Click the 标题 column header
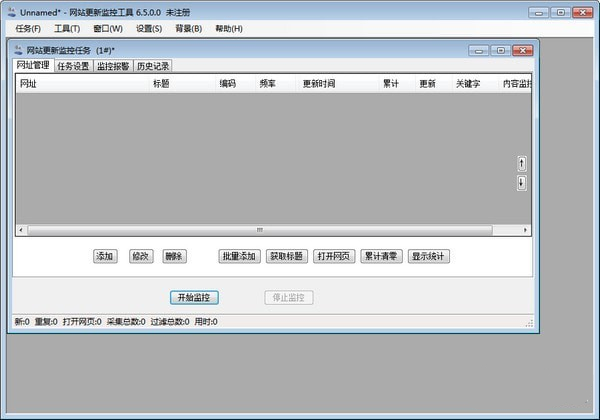The image size is (600, 420). (182, 83)
